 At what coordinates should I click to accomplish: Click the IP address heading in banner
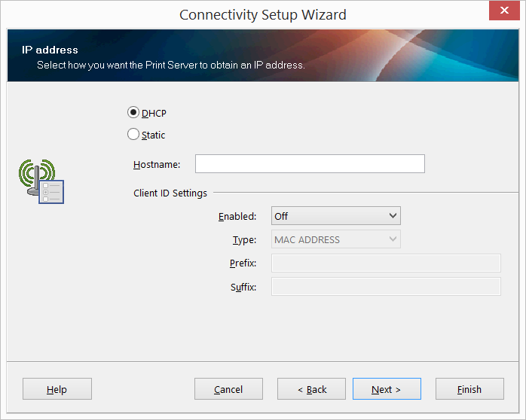50,50
